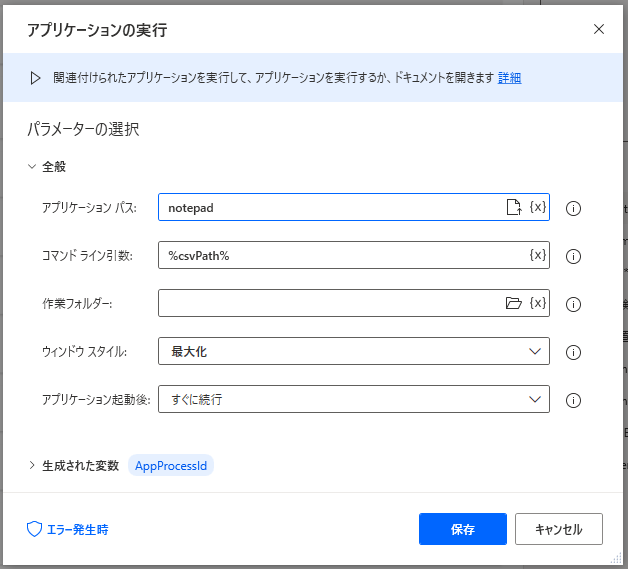This screenshot has width=628, height=569.
Task: Click variable {x} icon in アプリケーション パス field
Action: (538, 207)
